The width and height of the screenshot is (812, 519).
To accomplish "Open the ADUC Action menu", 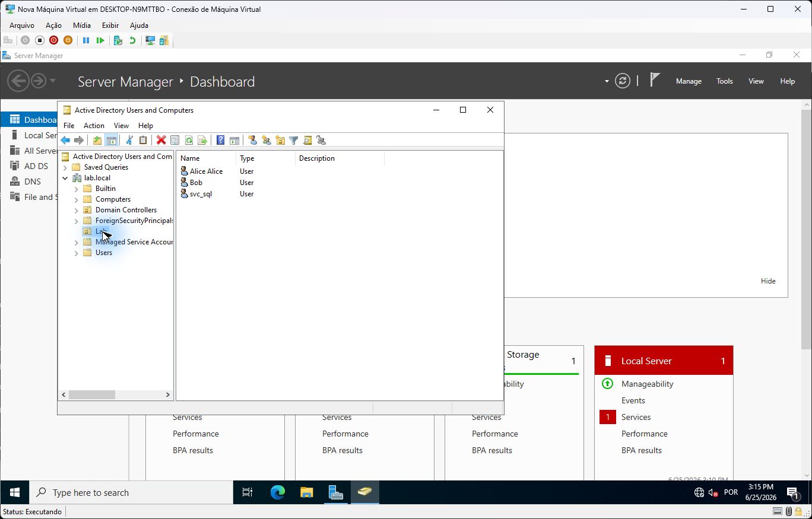I will point(94,126).
